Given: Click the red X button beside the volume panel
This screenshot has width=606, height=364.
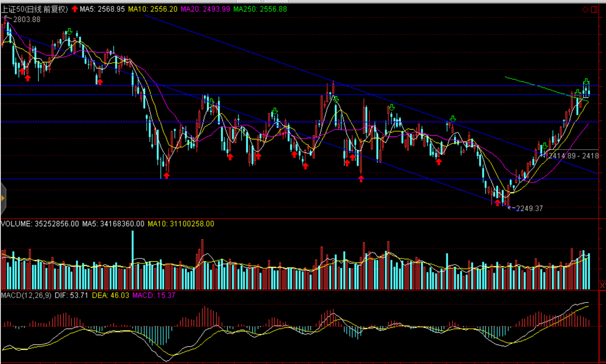Looking at the screenshot, I should (x=602, y=285).
